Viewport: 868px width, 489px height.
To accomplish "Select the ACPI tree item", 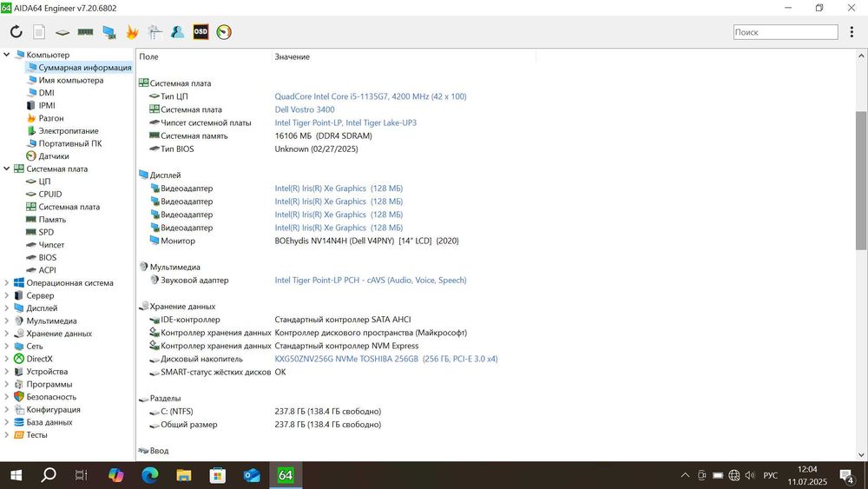I will pyautogui.click(x=41, y=270).
